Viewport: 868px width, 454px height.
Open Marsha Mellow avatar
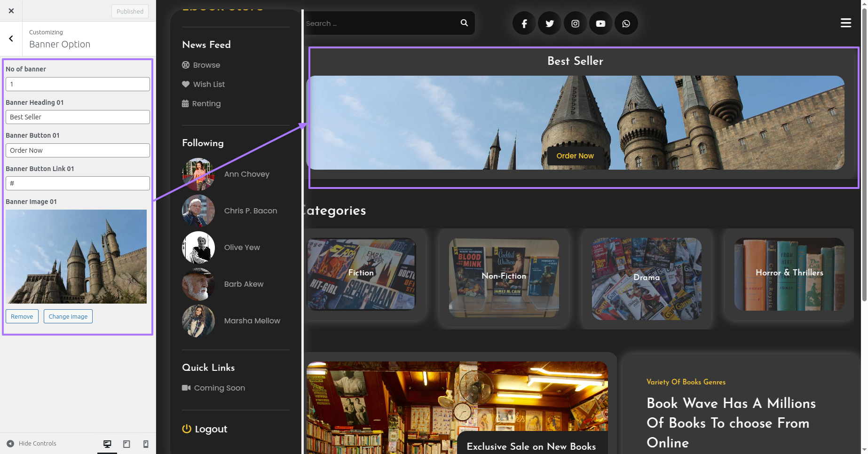tap(198, 321)
